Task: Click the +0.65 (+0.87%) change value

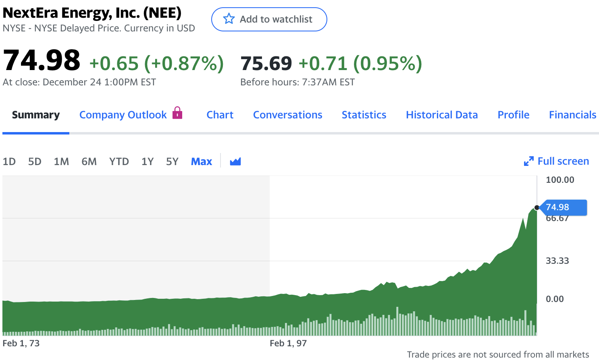Action: 156,64
